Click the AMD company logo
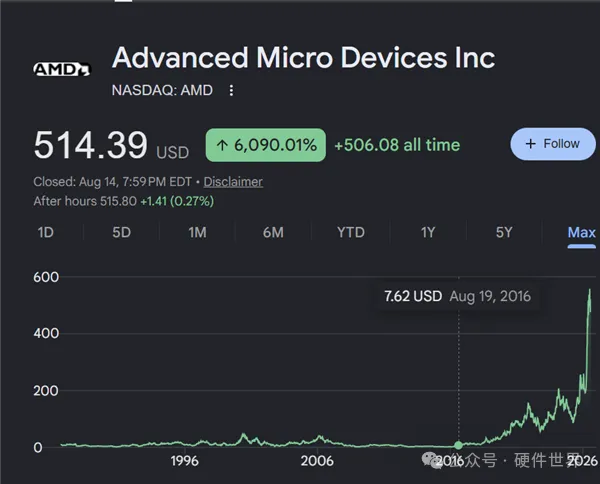 pos(62,70)
